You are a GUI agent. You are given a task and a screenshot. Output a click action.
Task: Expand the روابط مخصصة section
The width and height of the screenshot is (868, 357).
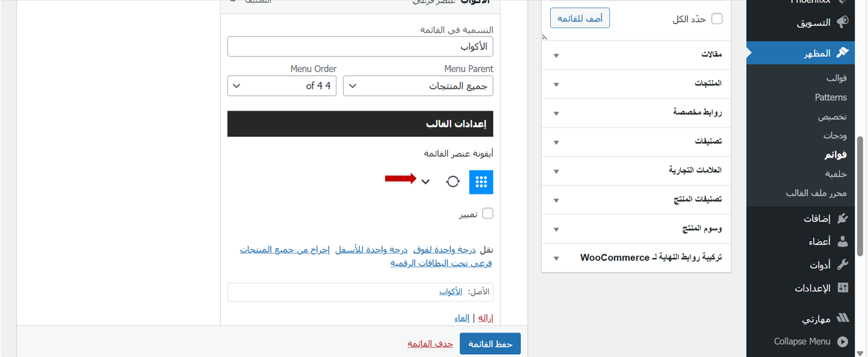tap(636, 113)
